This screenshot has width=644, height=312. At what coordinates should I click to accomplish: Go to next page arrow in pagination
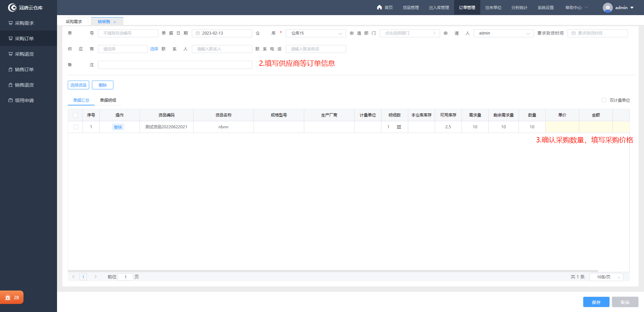click(x=96, y=277)
